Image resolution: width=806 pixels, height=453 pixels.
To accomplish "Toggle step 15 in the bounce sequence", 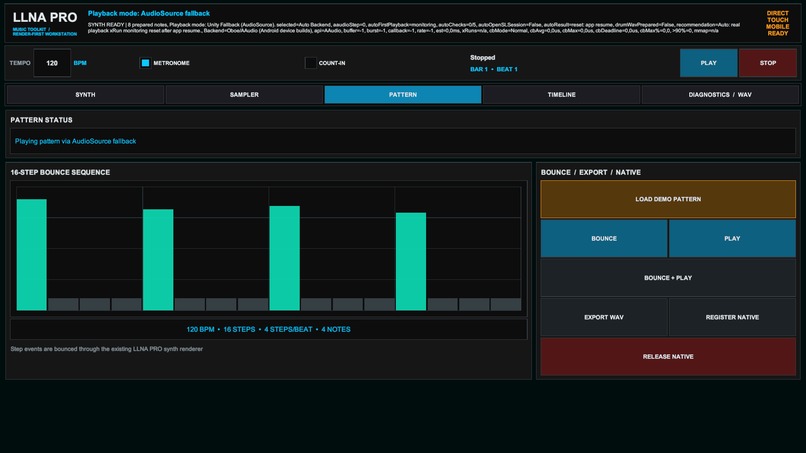I will (x=474, y=304).
